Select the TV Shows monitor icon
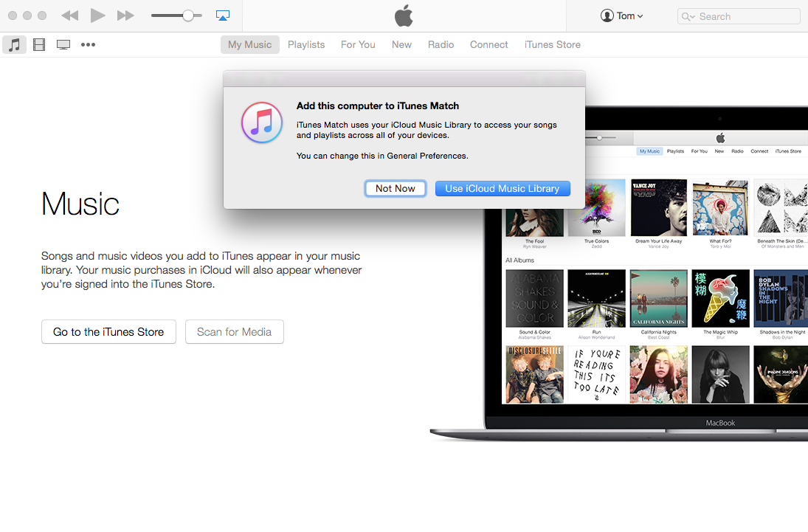 [x=63, y=44]
